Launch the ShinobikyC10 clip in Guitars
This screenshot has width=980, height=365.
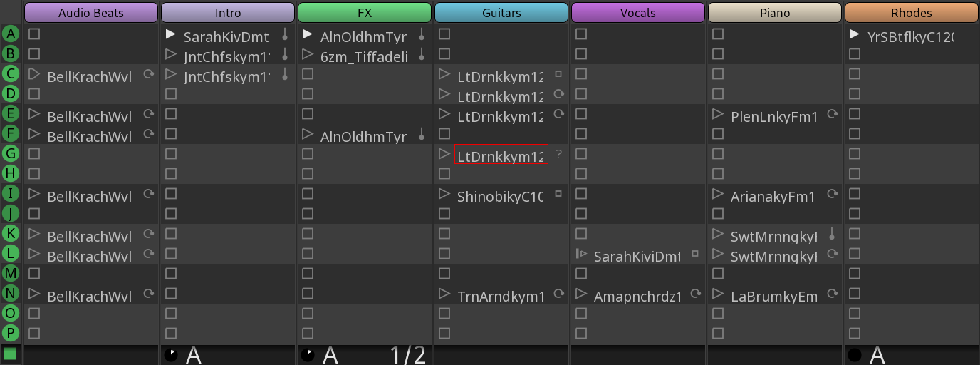coord(444,194)
